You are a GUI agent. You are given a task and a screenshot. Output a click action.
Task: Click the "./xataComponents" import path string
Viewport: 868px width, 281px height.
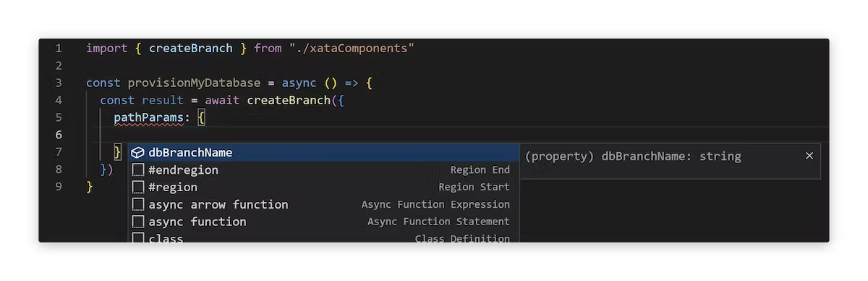[352, 49]
